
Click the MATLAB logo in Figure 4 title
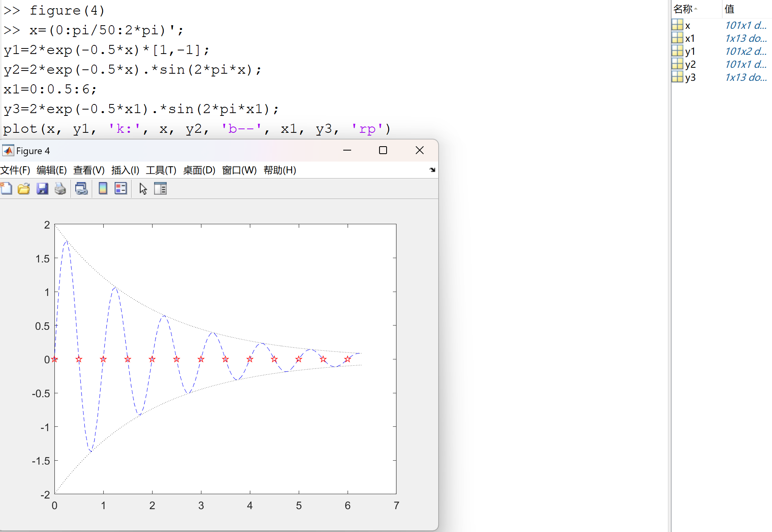tap(8, 151)
